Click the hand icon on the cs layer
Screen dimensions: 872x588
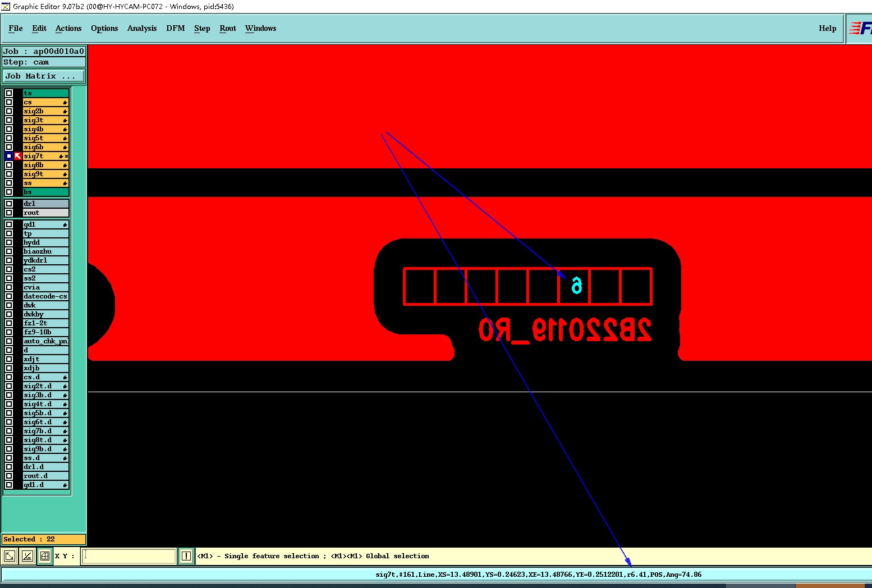tap(65, 102)
